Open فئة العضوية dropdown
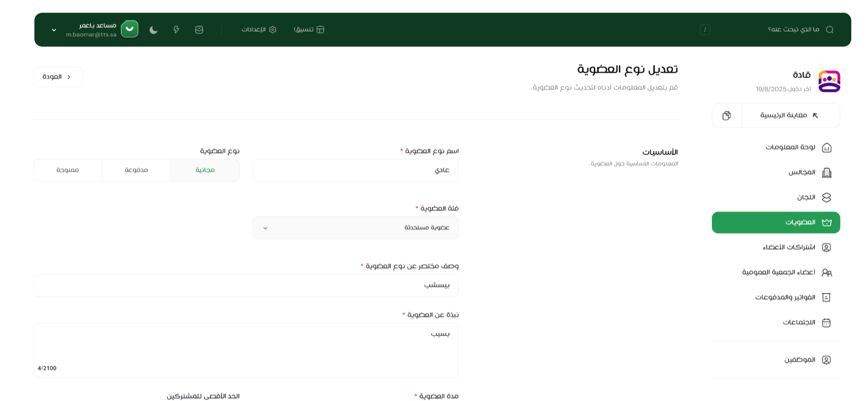 (355, 228)
